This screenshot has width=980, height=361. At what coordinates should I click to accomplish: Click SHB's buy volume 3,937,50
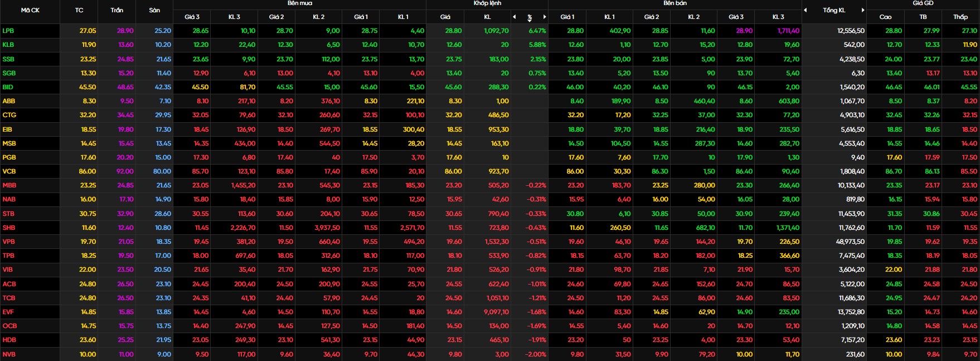[327, 228]
